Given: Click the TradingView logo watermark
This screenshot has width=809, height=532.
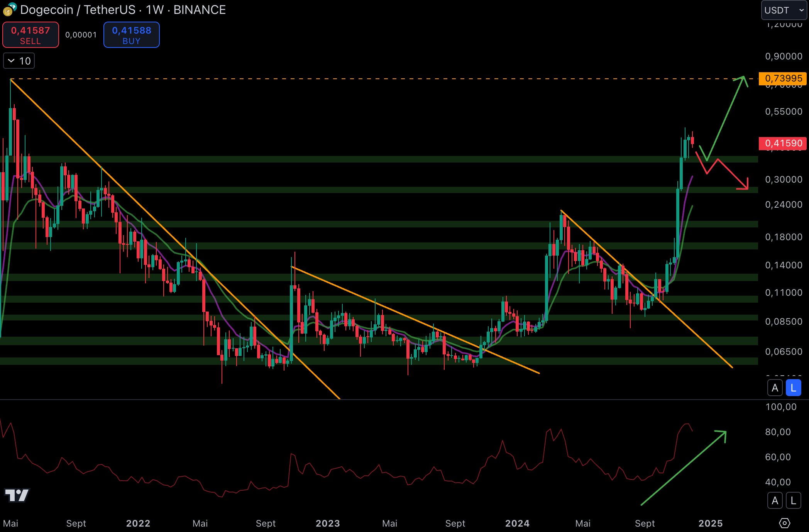Looking at the screenshot, I should tap(17, 495).
